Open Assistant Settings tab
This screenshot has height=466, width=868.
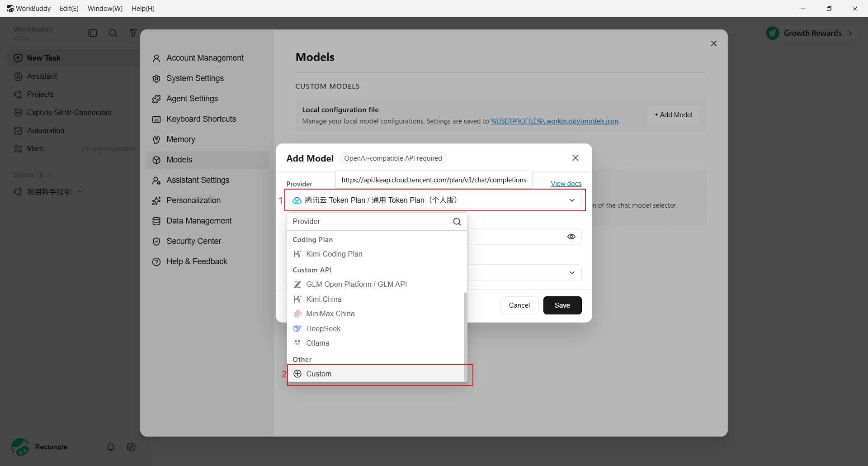tap(207, 180)
